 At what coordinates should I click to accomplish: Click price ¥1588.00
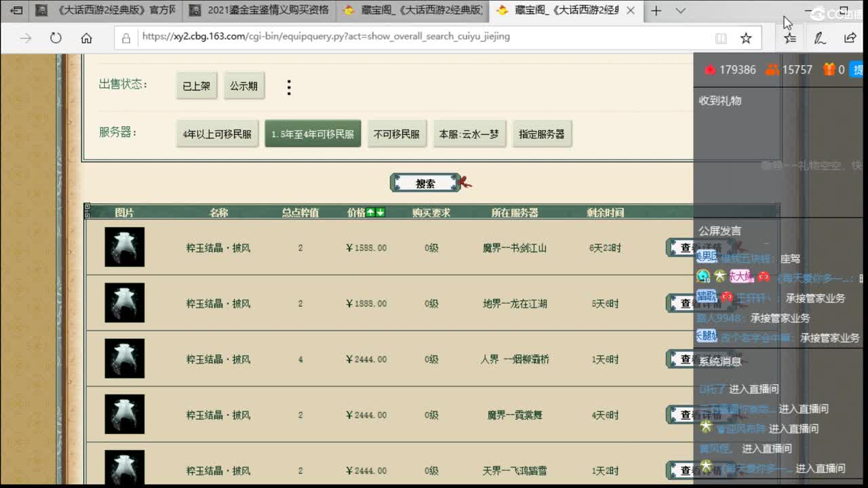(366, 248)
